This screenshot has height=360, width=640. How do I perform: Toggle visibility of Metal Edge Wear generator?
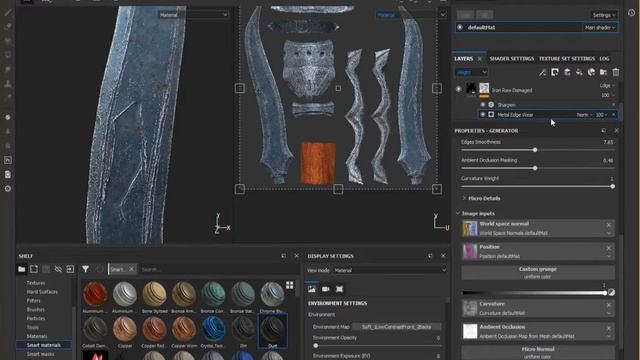[483, 115]
